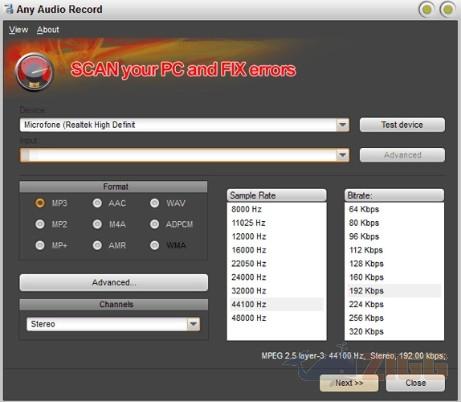Expand the Microfone device dropdown arrow
Image resolution: width=461 pixels, height=402 pixels.
342,125
